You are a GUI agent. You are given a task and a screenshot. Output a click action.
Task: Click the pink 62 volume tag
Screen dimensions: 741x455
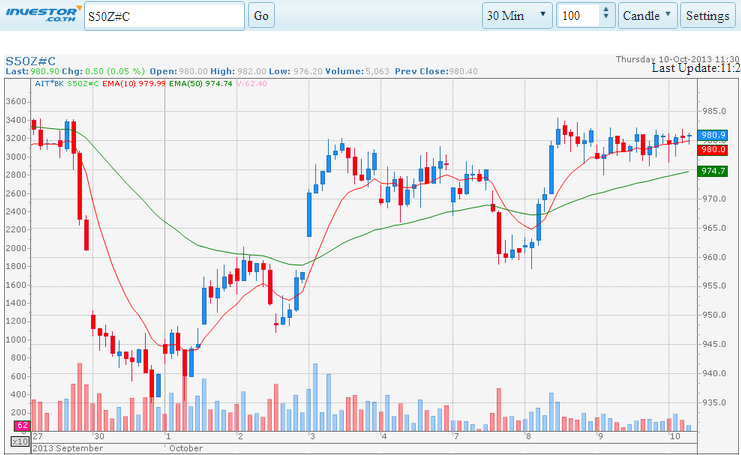click(x=20, y=427)
